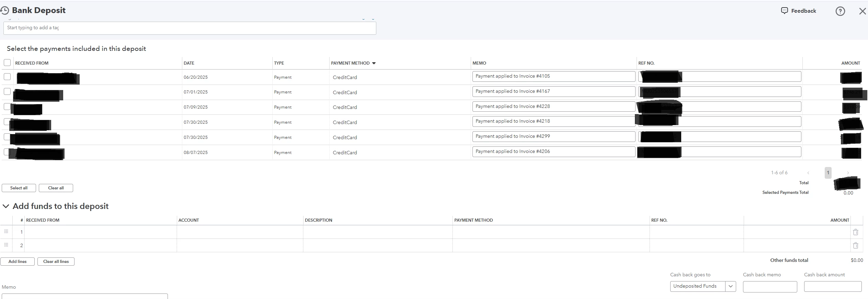868x299 pixels.
Task: Grab the drag handle for line 2
Action: [6, 245]
